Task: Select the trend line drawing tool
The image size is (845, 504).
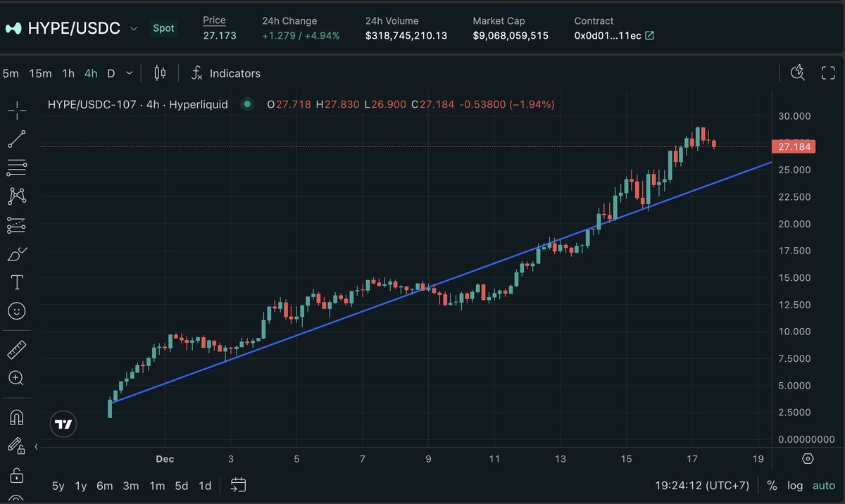Action: [17, 139]
